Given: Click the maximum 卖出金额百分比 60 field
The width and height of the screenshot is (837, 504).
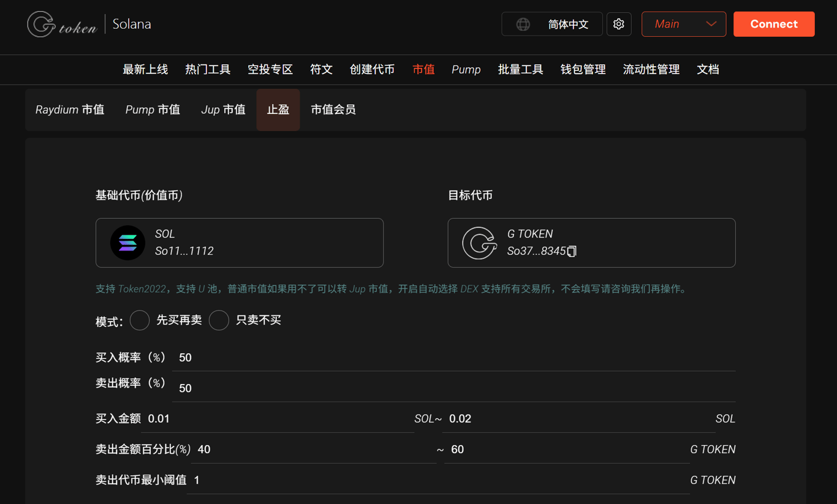Looking at the screenshot, I should (x=567, y=449).
